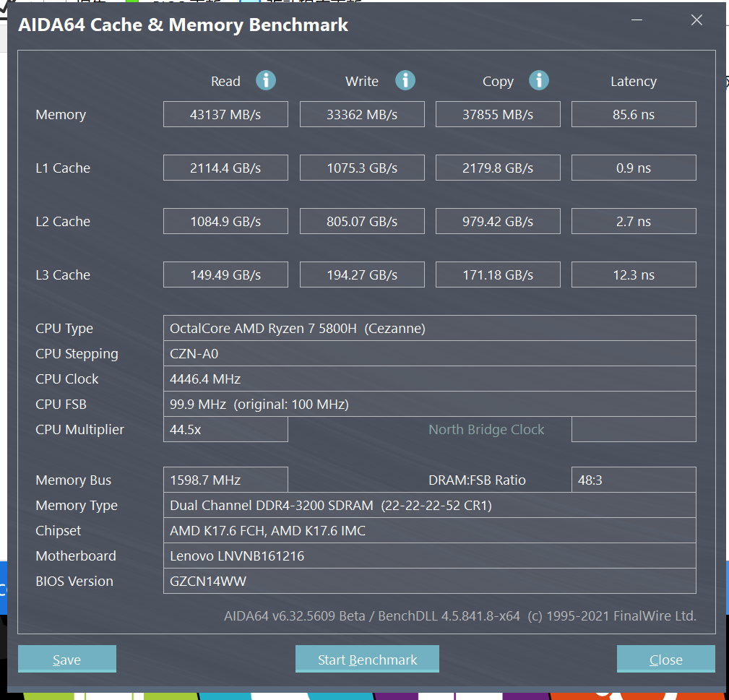Click the L2 Cache Write result field
The image size is (729, 700).
(361, 221)
